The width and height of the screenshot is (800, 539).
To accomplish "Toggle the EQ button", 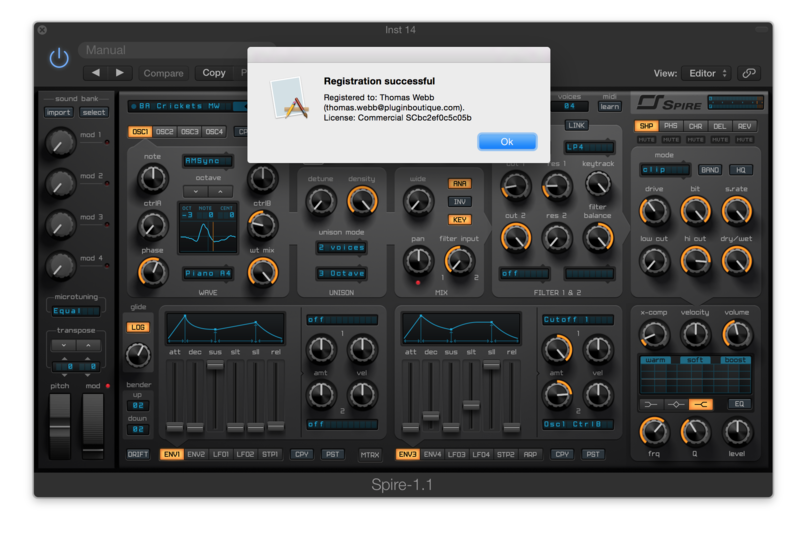I will tap(739, 404).
